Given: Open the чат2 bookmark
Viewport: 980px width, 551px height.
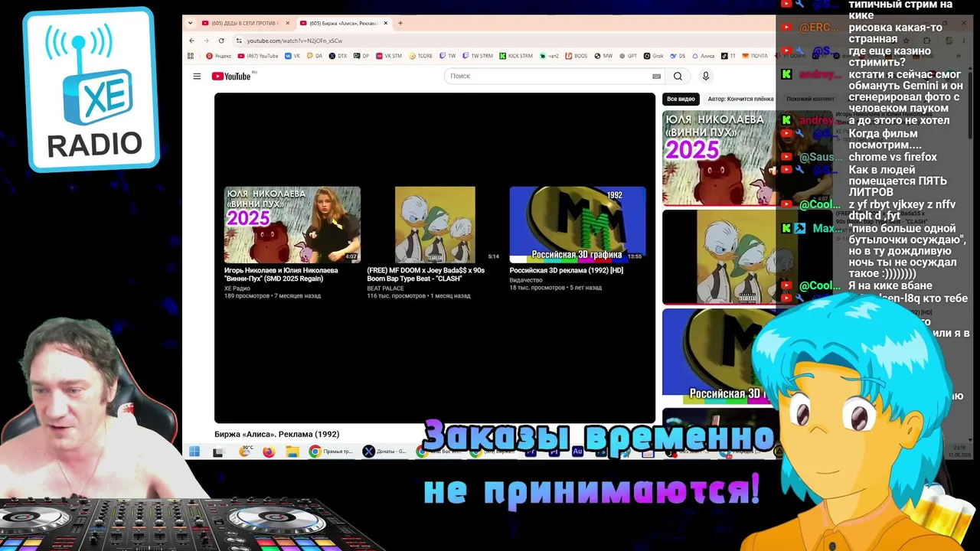Looking at the screenshot, I should pos(549,56).
